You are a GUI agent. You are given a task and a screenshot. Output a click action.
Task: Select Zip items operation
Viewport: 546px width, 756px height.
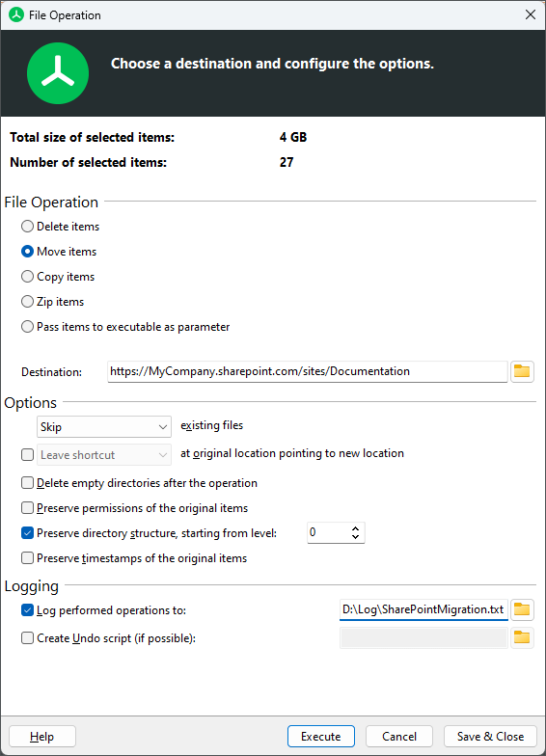(27, 301)
